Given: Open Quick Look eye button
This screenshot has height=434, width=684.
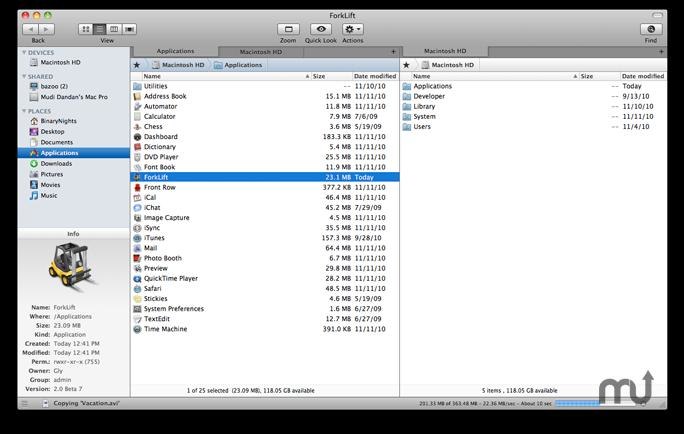Looking at the screenshot, I should [x=321, y=29].
